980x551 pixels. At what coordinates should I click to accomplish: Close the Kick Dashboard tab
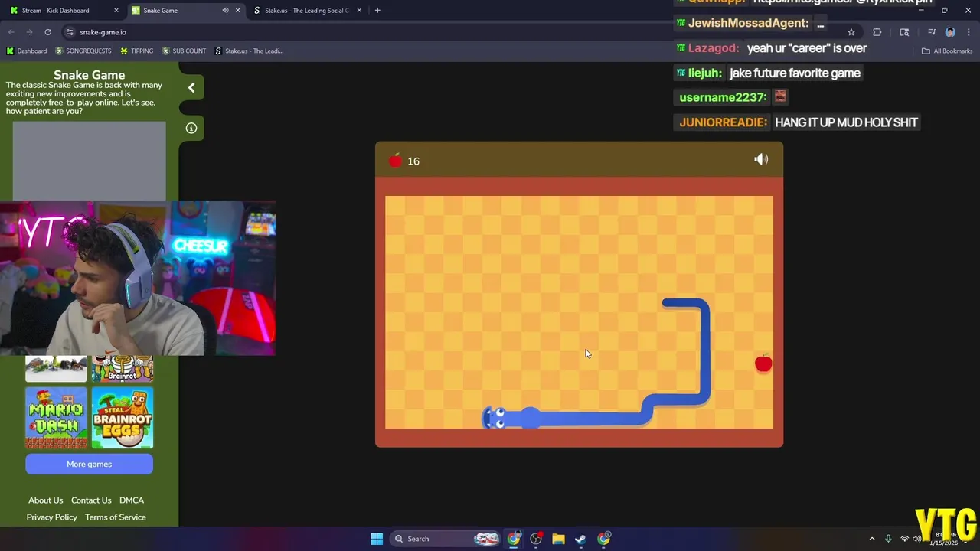(x=116, y=11)
